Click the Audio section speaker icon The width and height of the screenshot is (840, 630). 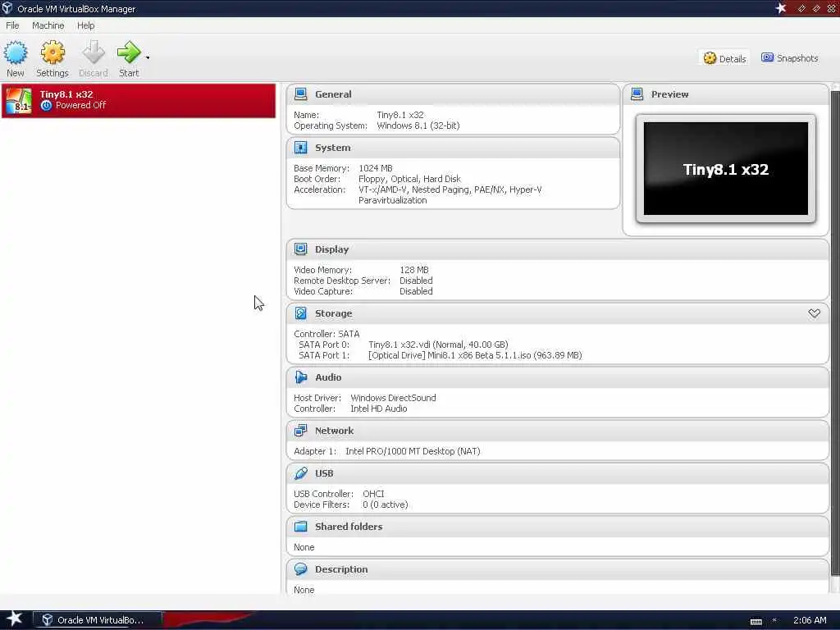pos(300,377)
